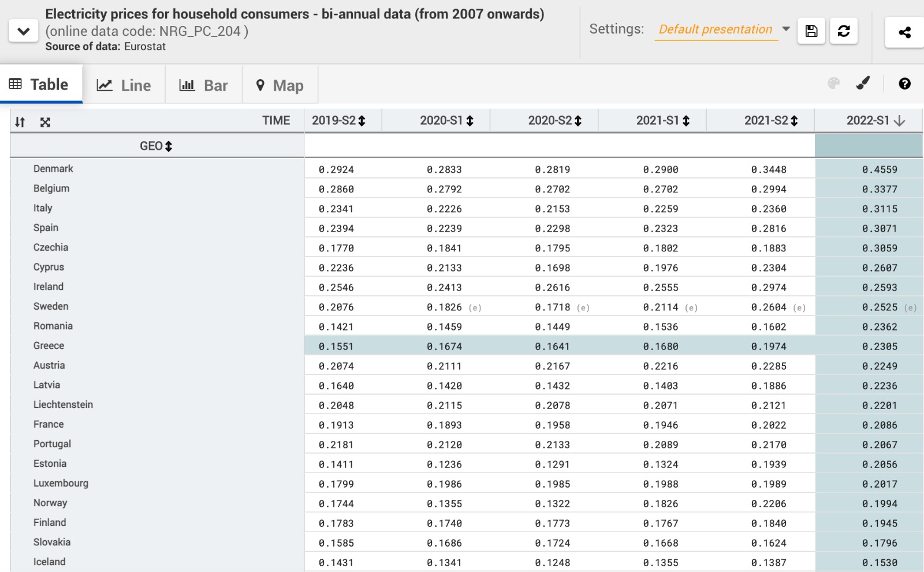Click the expand table fullscreen icon
Screen dimensions: 924x572
click(x=45, y=122)
